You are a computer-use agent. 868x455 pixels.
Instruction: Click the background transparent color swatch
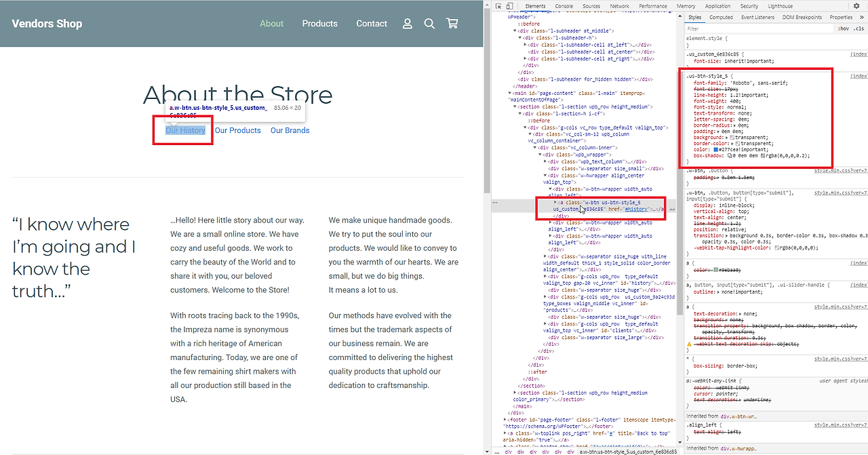click(731, 138)
